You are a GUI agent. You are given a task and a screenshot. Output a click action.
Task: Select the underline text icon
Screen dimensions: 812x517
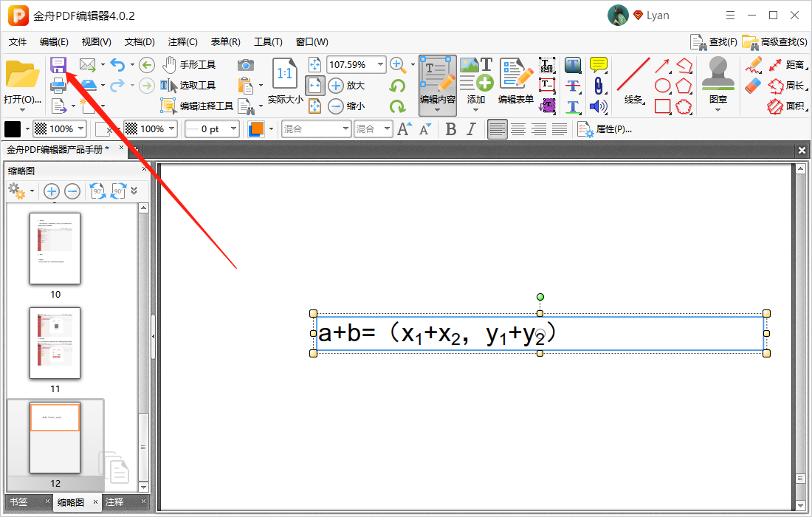tap(573, 106)
